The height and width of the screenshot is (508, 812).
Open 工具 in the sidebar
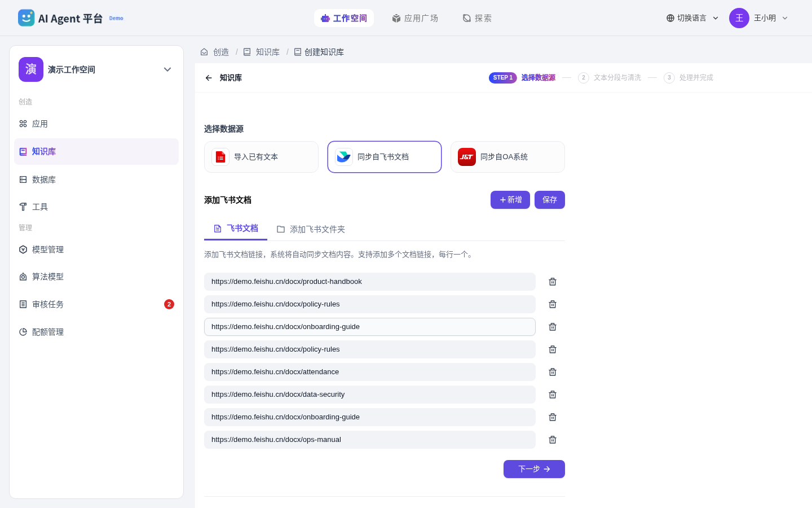coord(96,207)
